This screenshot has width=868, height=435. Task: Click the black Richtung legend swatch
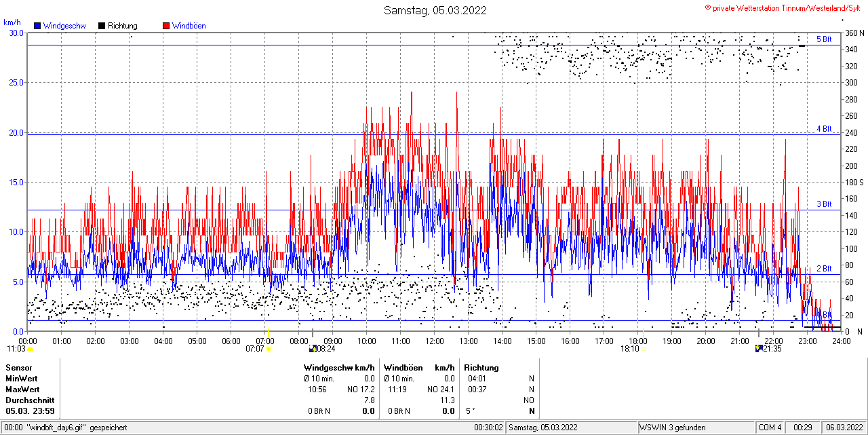102,26
